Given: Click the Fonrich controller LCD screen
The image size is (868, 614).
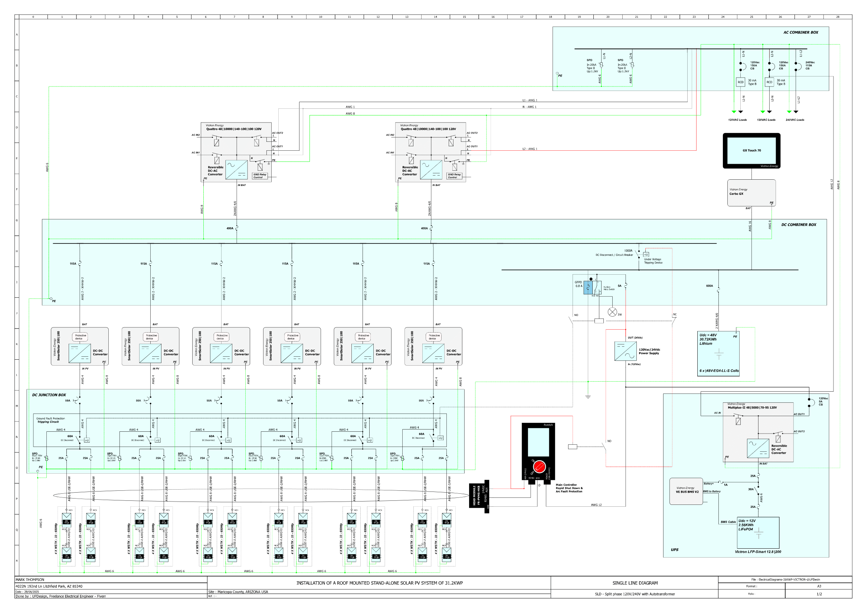Looking at the screenshot, I should (x=538, y=442).
